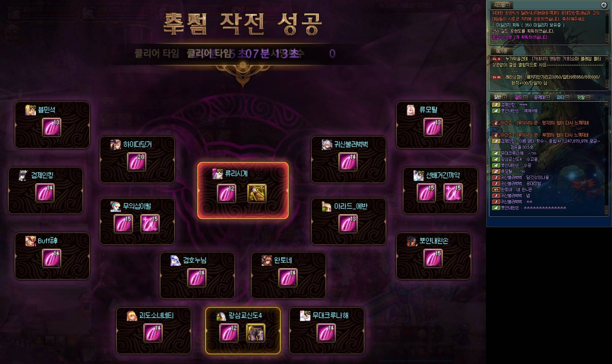The height and width of the screenshot is (364, 612).
Task: Click the main chat scroll-down arrow
Action: coord(606,213)
